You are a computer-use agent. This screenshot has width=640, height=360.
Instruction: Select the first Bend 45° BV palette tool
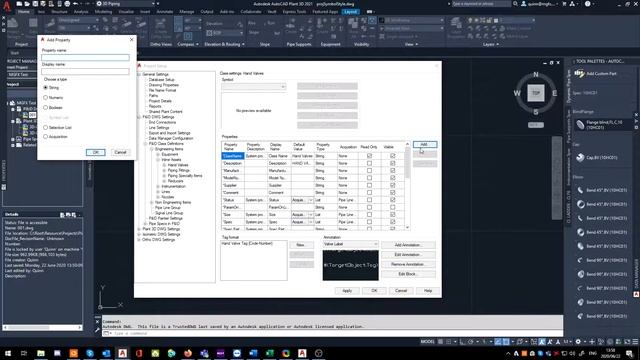click(601, 190)
